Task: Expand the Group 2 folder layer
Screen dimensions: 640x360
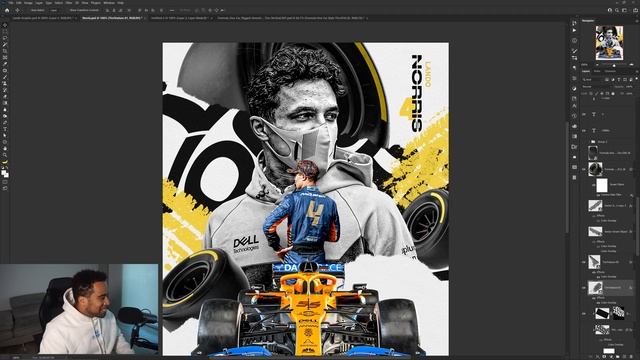Action: (x=589, y=142)
